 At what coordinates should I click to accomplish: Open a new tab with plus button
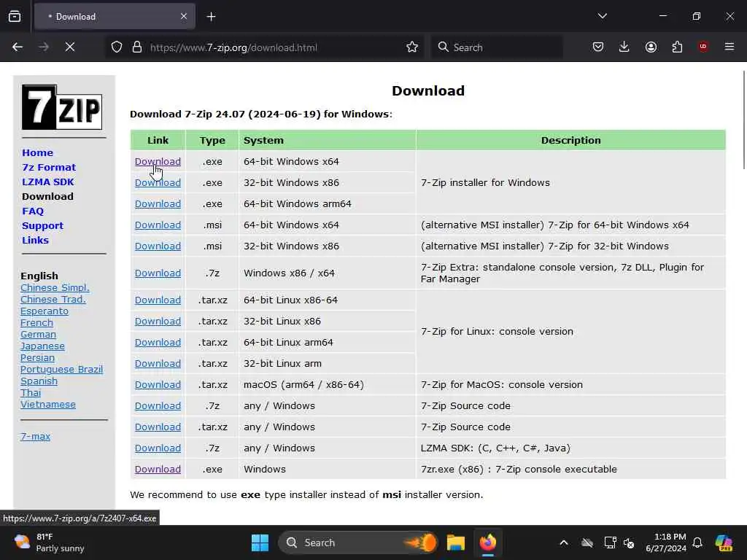click(x=211, y=17)
